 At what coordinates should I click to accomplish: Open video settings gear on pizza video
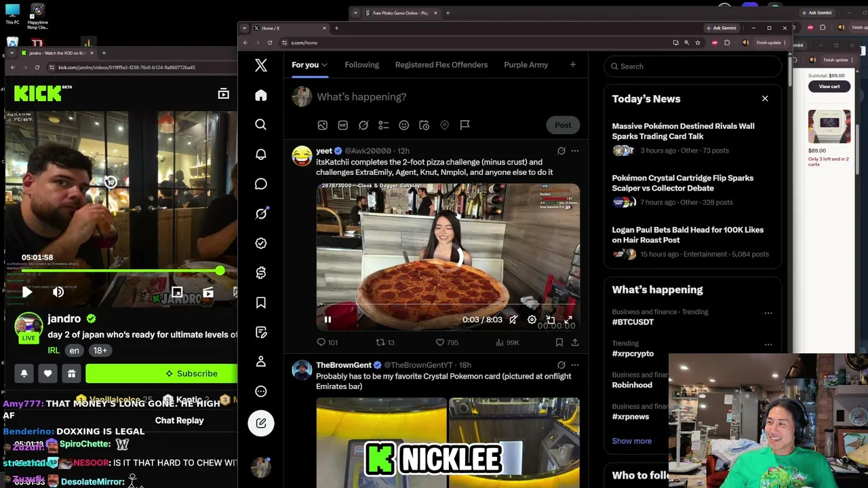tap(532, 320)
